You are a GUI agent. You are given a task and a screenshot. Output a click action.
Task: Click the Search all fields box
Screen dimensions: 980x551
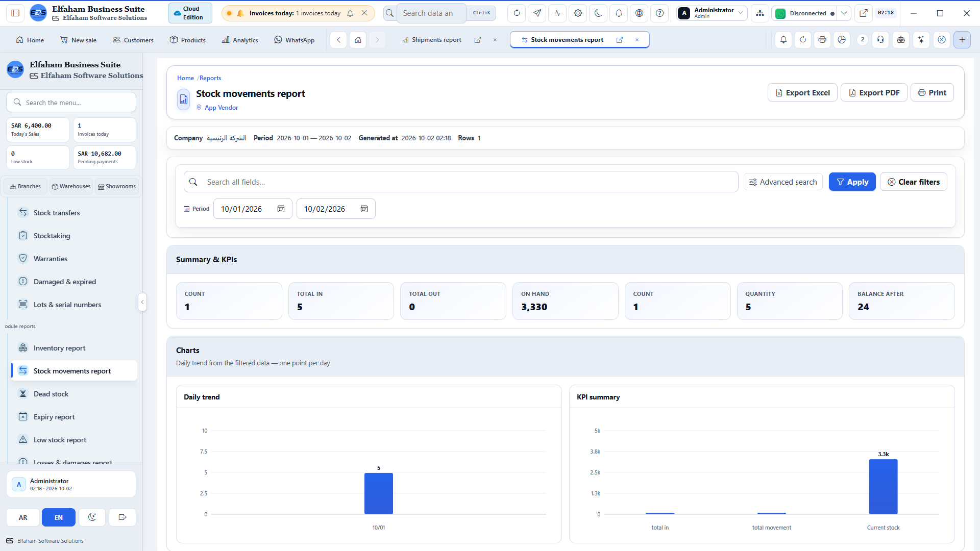(x=461, y=182)
